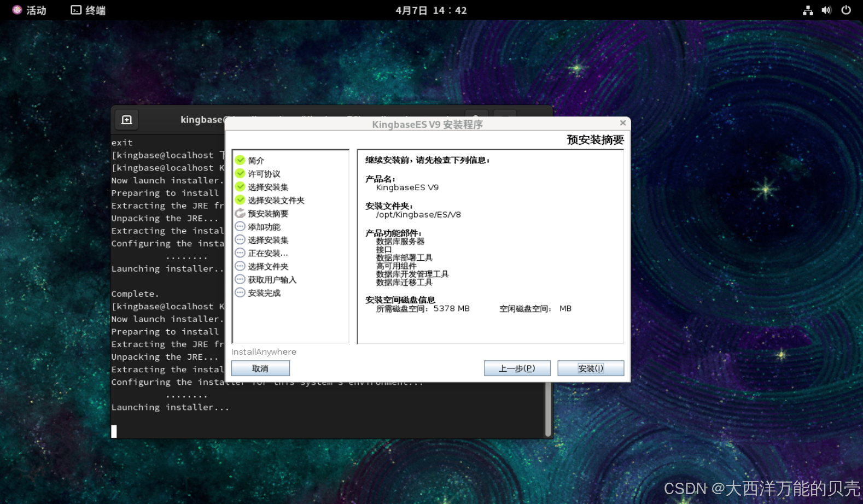Click the terminal cursor block at the prompt
This screenshot has height=504, width=863.
(x=114, y=431)
